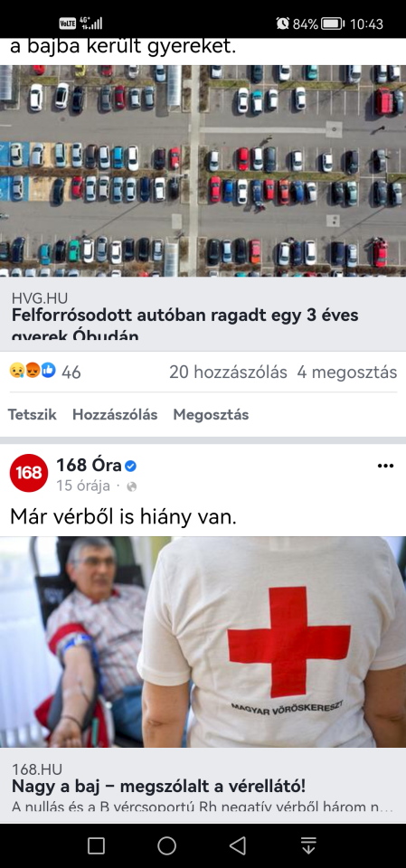The height and width of the screenshot is (868, 406).
Task: Tap the verified badge next to 168 Óra
Action: point(130,467)
